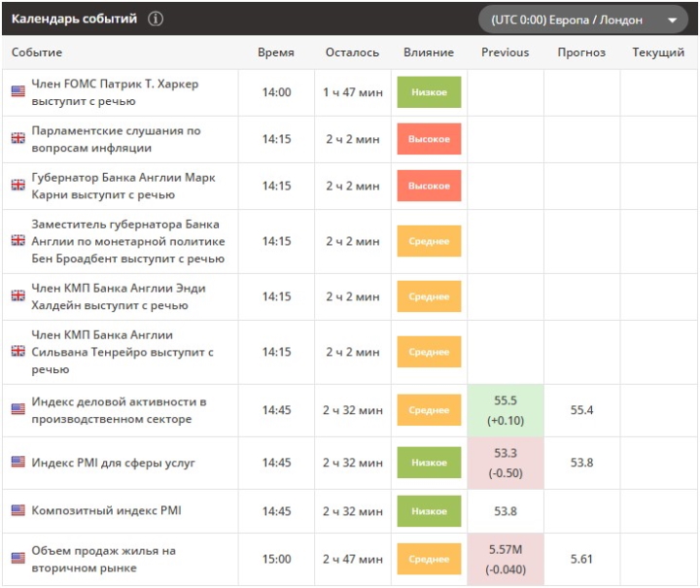This screenshot has width=700, height=588.
Task: Click the info icon beside Календарь событий
Action: (157, 18)
